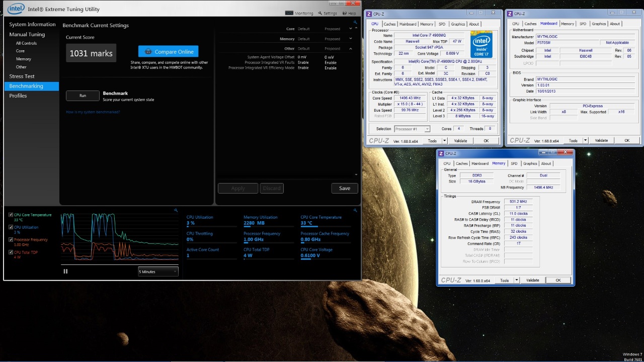Toggle CPU Total TDP graph checkbox
This screenshot has height=362, width=644.
11,252
